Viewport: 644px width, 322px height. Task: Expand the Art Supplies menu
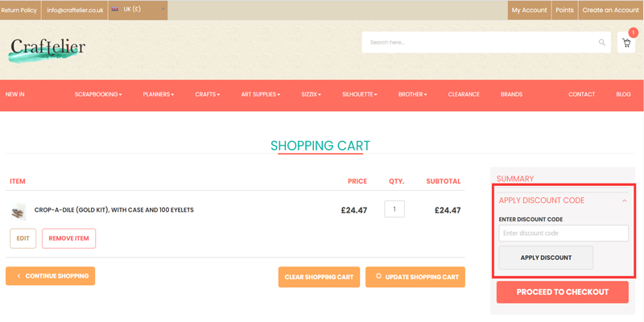[x=260, y=94]
